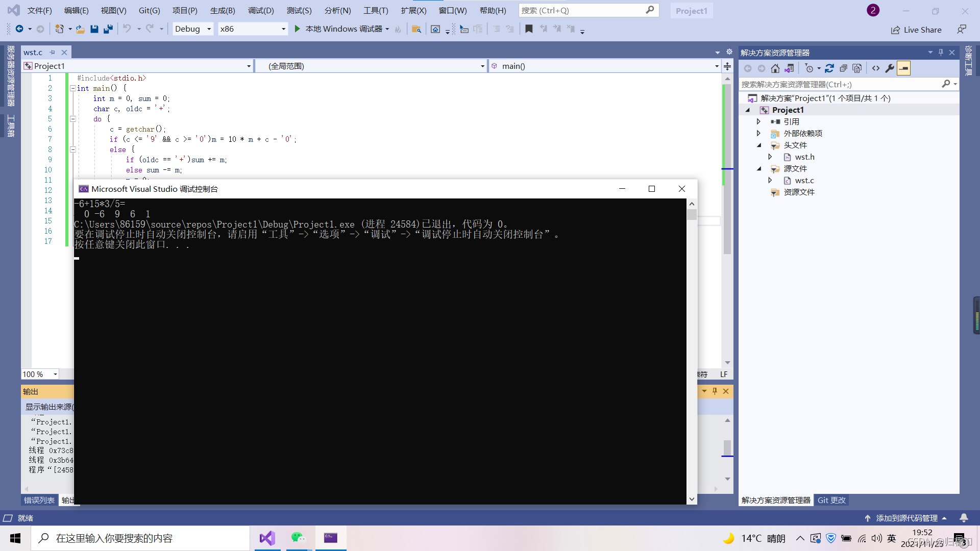Screen dimensions: 980x551
Task: Switch to the 错误列表 tab
Action: pyautogui.click(x=39, y=500)
